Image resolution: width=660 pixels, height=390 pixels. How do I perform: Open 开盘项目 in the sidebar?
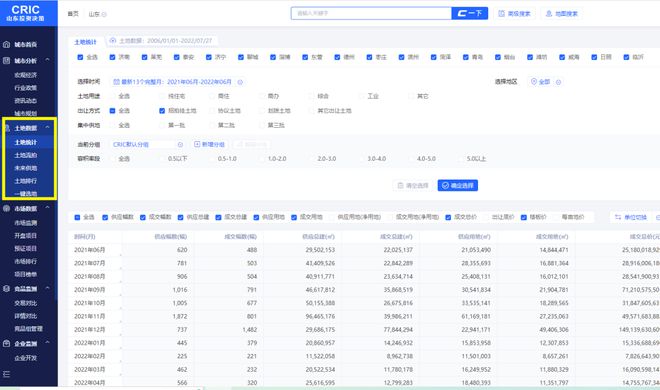[x=26, y=236]
